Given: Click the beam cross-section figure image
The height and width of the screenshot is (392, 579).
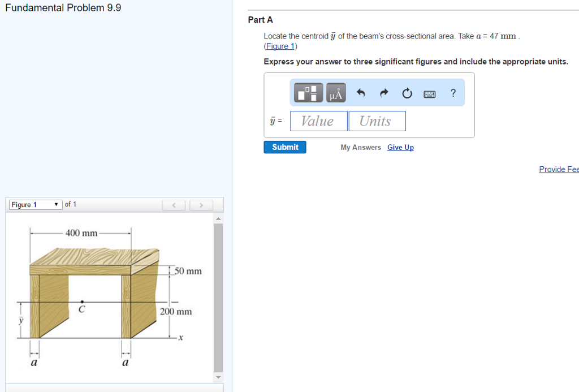Looking at the screenshot, I should click(x=110, y=298).
